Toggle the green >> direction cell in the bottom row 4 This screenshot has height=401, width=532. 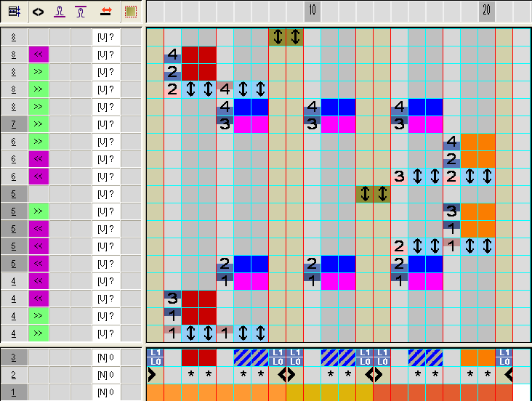[x=39, y=333]
